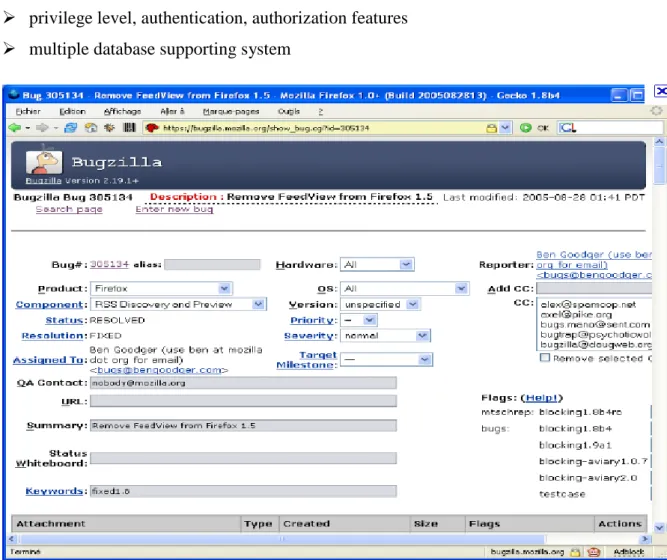Click the green Back arrow

click(14, 128)
